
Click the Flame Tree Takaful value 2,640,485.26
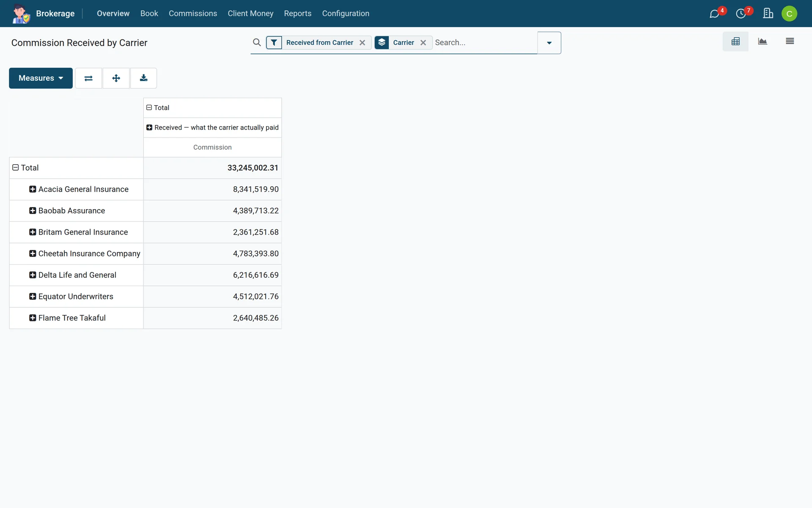click(x=256, y=318)
